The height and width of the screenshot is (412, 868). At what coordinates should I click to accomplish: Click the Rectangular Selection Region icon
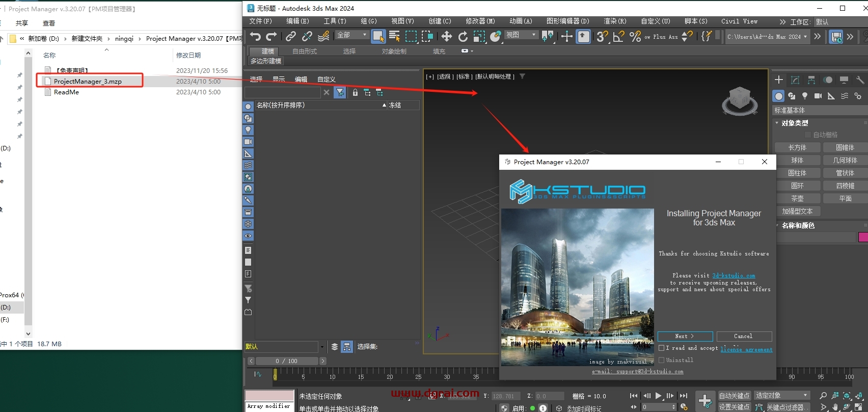pos(411,36)
